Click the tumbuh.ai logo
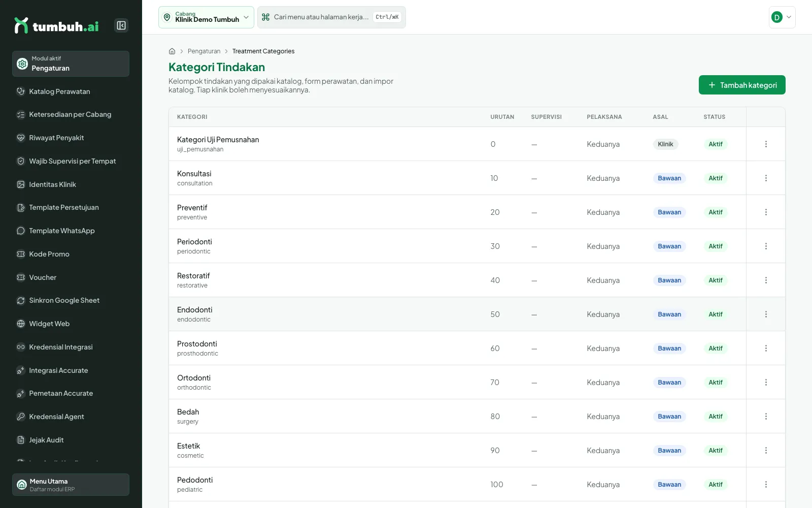This screenshot has width=812, height=508. [56, 25]
